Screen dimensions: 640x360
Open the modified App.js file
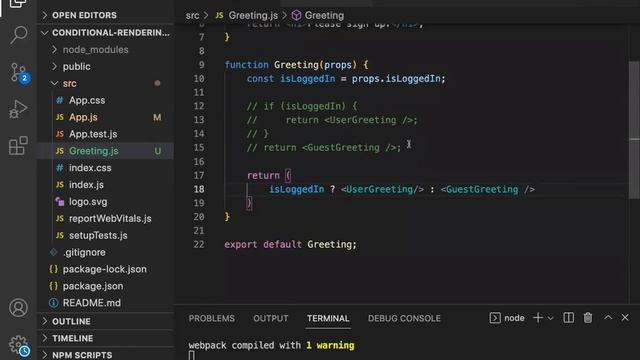click(x=105, y=117)
